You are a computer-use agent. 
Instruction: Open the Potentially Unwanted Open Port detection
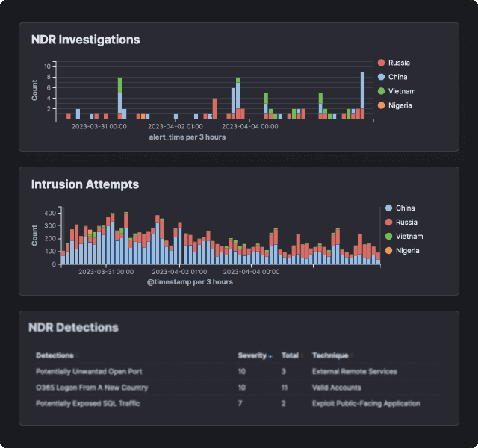click(x=89, y=371)
